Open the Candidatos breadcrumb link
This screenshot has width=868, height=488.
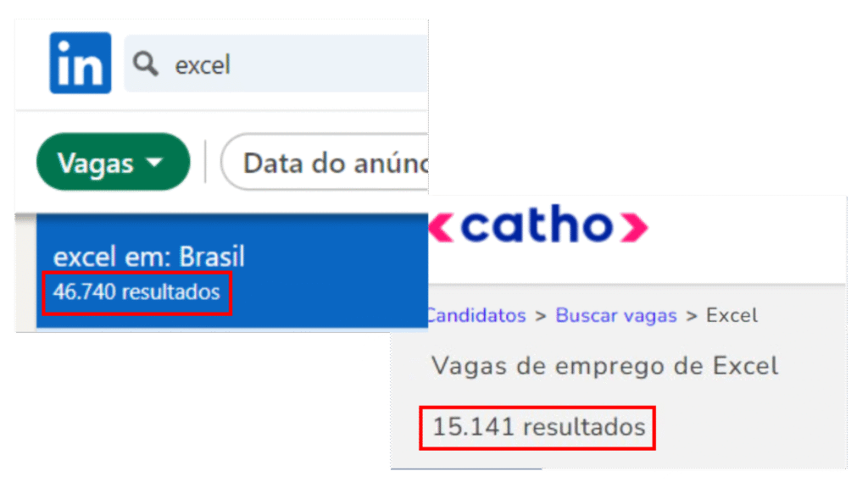click(x=476, y=315)
